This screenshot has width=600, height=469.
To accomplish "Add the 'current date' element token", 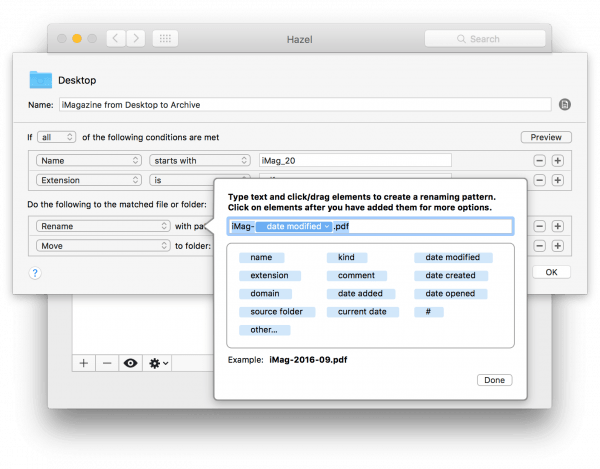I will coord(362,312).
